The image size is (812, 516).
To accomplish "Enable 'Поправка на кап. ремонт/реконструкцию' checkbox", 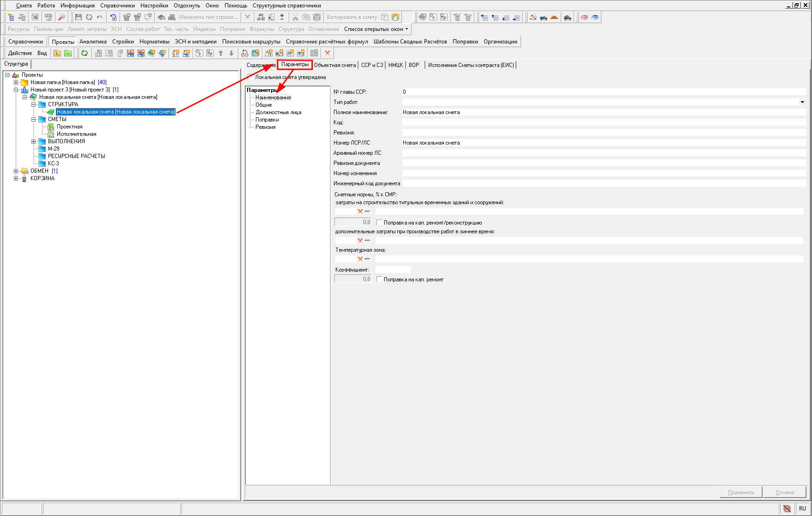I will (379, 222).
